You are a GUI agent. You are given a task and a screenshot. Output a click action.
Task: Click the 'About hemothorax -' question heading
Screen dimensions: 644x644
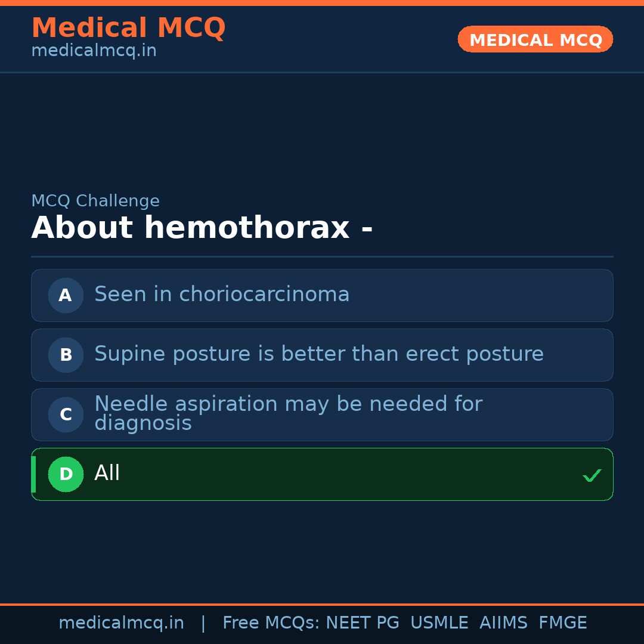point(202,228)
